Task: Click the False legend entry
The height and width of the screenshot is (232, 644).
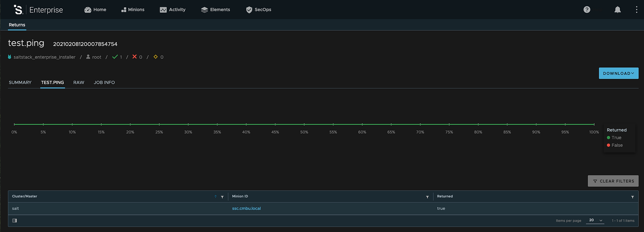Action: pos(615,145)
